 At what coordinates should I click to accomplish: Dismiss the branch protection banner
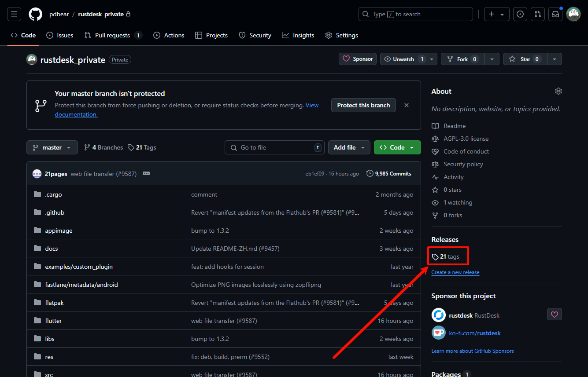coord(407,105)
